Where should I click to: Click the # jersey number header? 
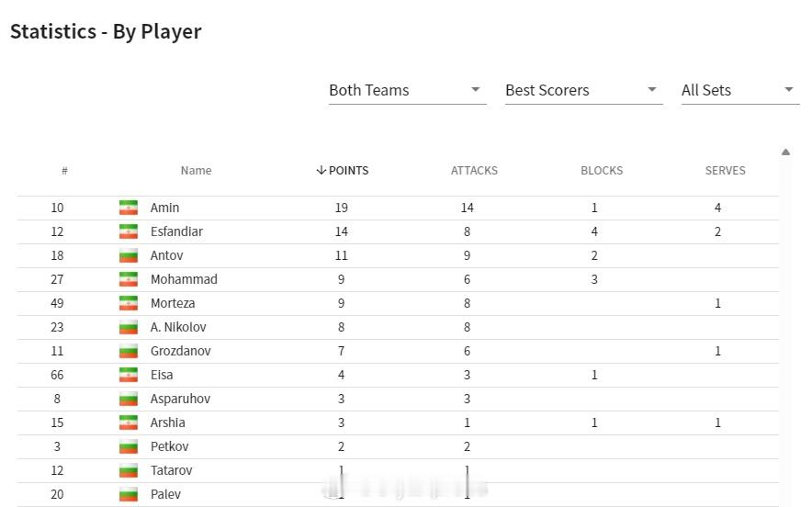pyautogui.click(x=64, y=171)
